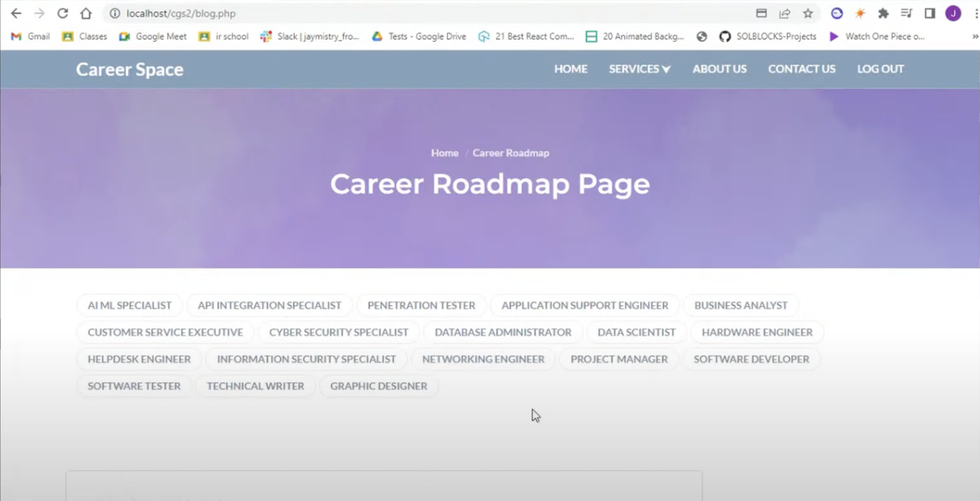This screenshot has height=501, width=980.
Task: Click the browser reload icon
Action: pos(63,13)
